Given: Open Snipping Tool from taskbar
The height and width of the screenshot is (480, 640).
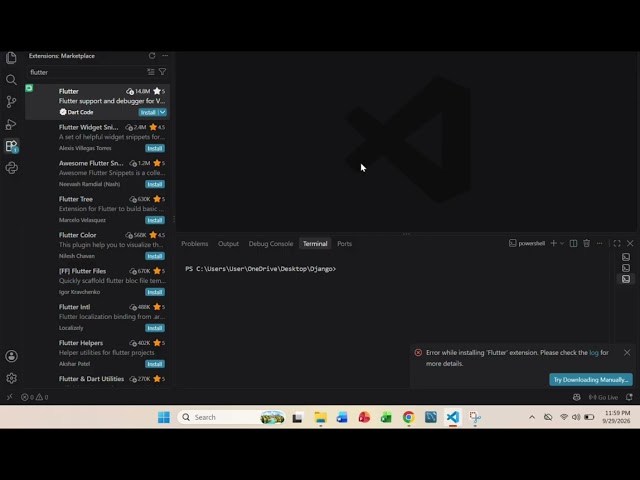Looking at the screenshot, I should coord(475,417).
